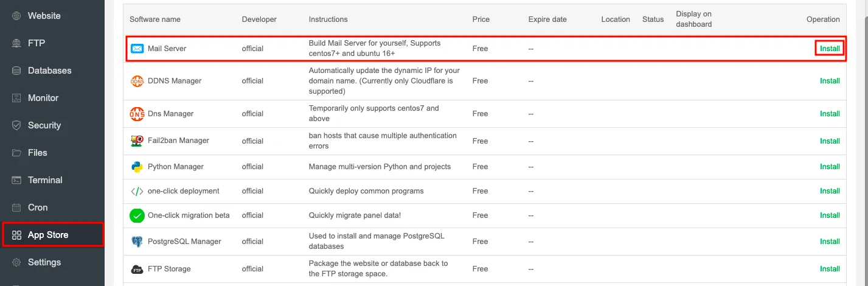The width and height of the screenshot is (868, 286).
Task: Click the one-click deployment code icon
Action: click(137, 191)
